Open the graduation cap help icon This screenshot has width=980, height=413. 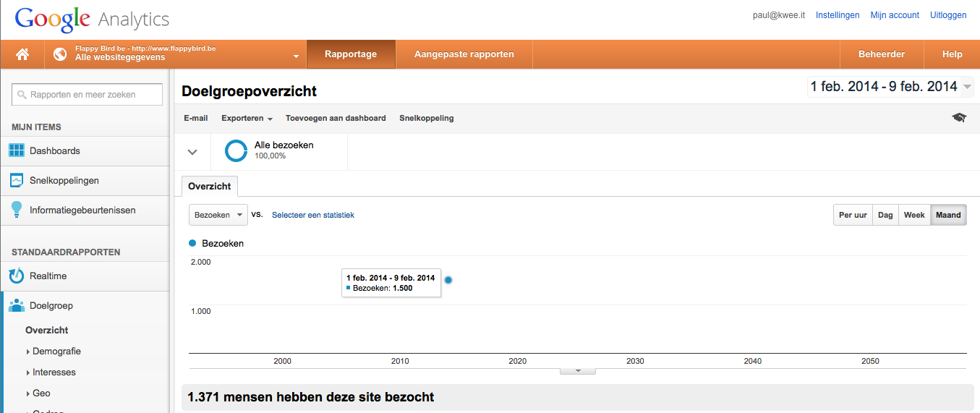coord(959,118)
